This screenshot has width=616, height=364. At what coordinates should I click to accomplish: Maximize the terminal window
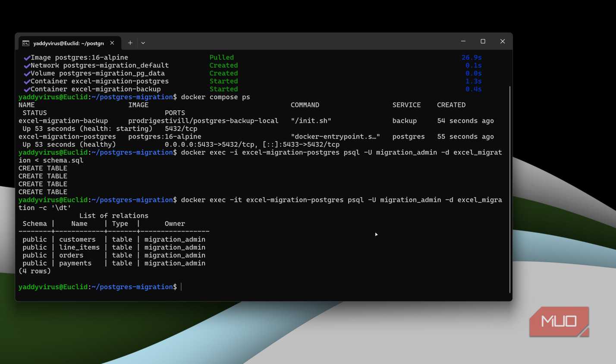(483, 41)
